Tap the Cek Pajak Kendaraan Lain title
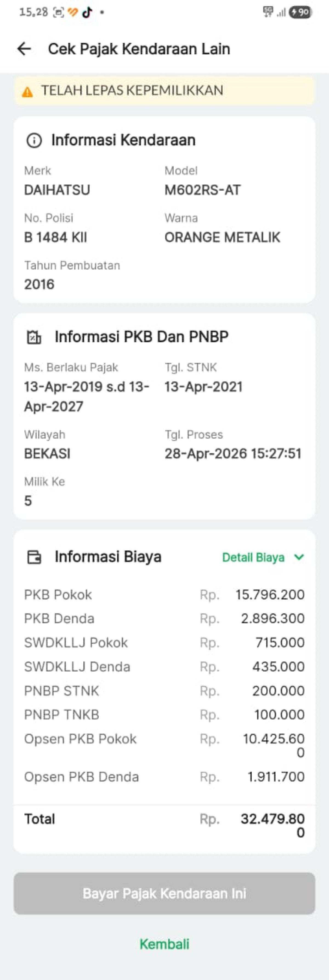 [139, 49]
